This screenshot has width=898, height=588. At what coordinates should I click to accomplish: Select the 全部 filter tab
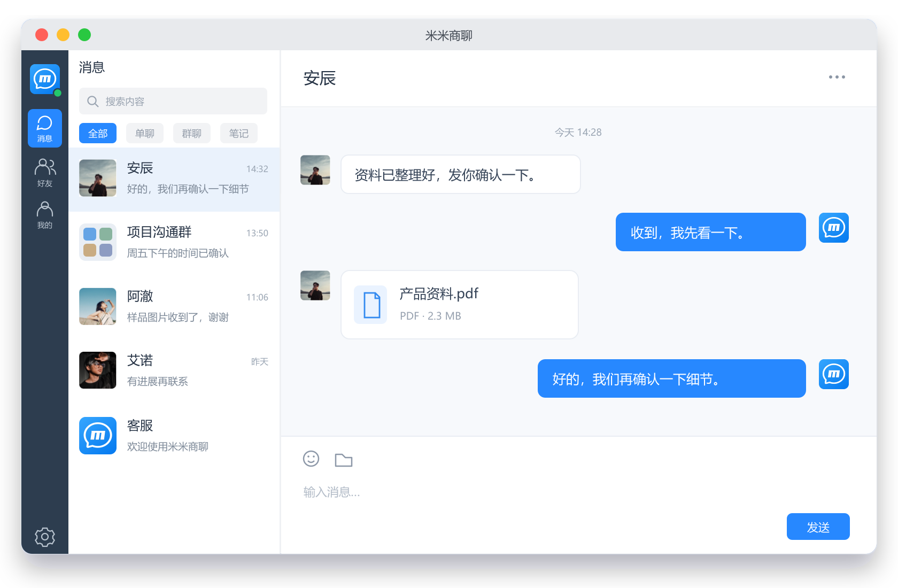click(x=98, y=133)
